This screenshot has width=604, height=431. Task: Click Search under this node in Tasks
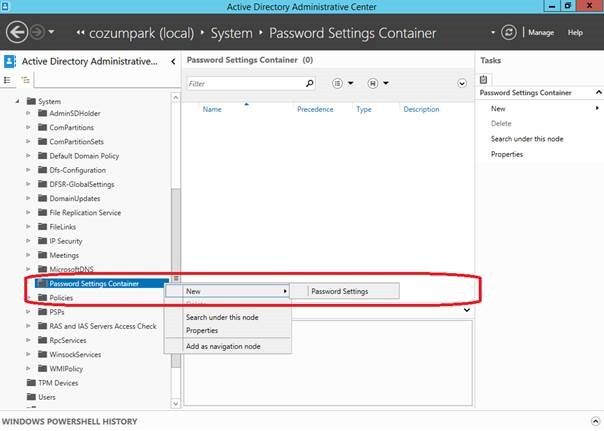[x=527, y=139]
